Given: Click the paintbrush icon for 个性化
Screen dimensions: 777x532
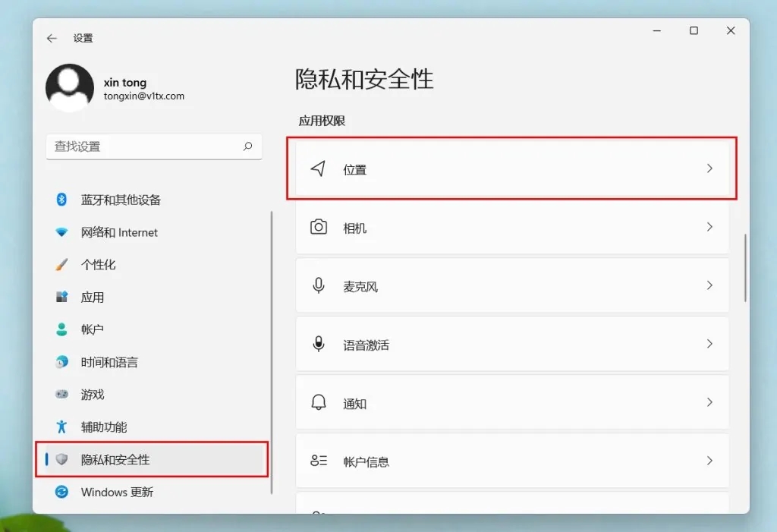Looking at the screenshot, I should click(x=61, y=265).
